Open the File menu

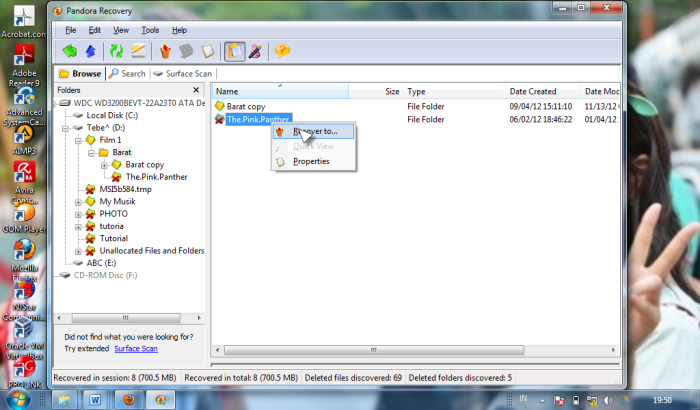(x=71, y=30)
